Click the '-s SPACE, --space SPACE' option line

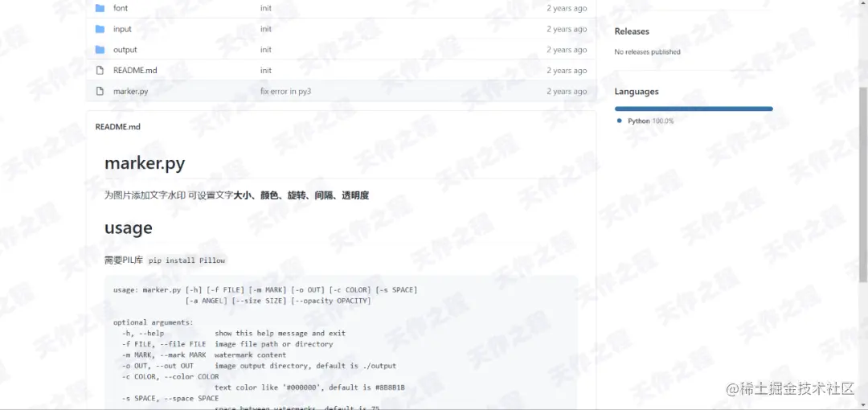click(170, 399)
